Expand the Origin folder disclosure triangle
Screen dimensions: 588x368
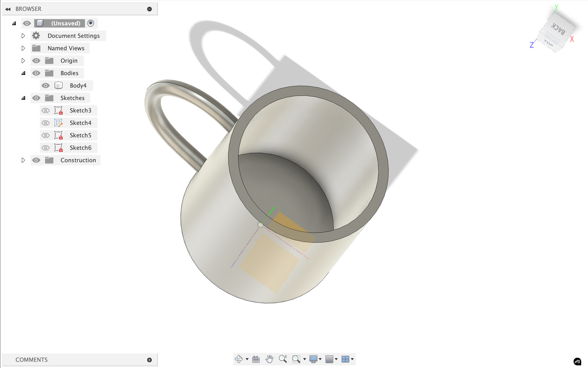(23, 60)
